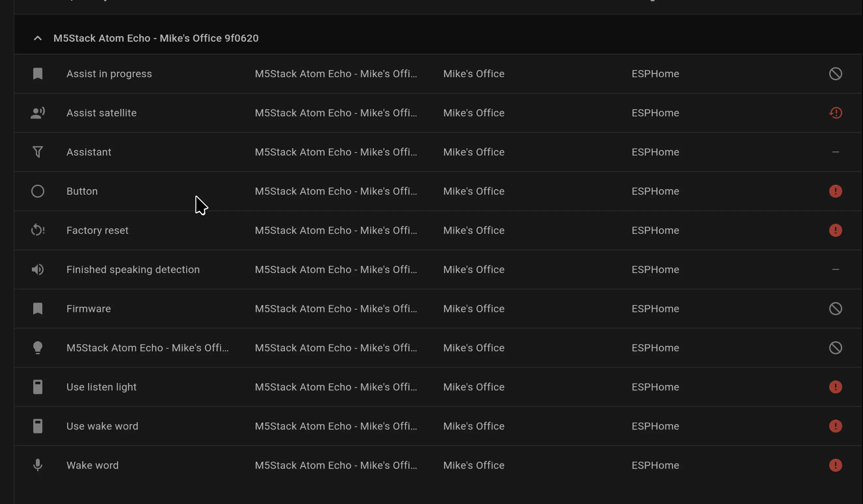This screenshot has height=504, width=863.
Task: Open the Assistant entity
Action: 89,152
